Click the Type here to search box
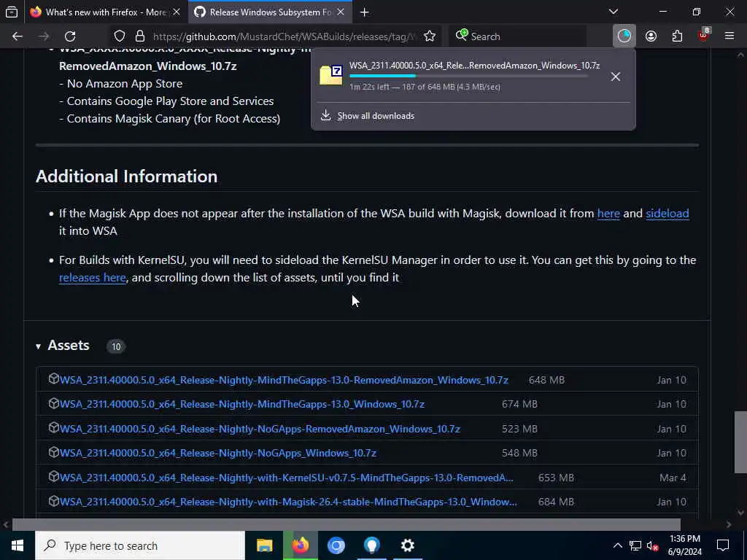This screenshot has height=560, width=747. pos(140,545)
